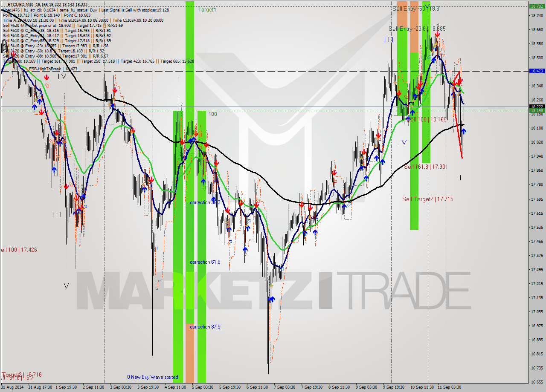Screen dimensions: 546x392
Task: Click the 'correction 61.8' label
Action: [x=205, y=262]
